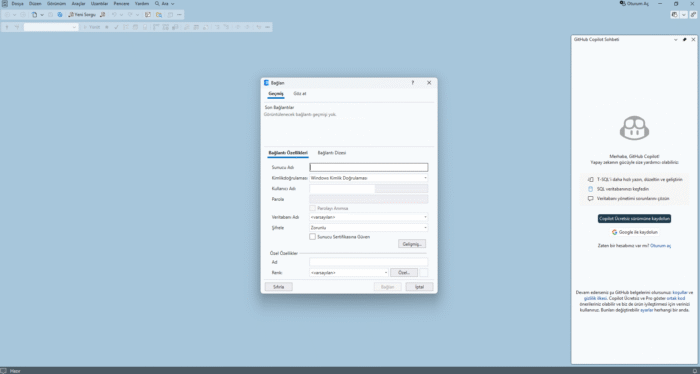Open the Dosya menu
The height and width of the screenshot is (374, 700).
click(17, 4)
